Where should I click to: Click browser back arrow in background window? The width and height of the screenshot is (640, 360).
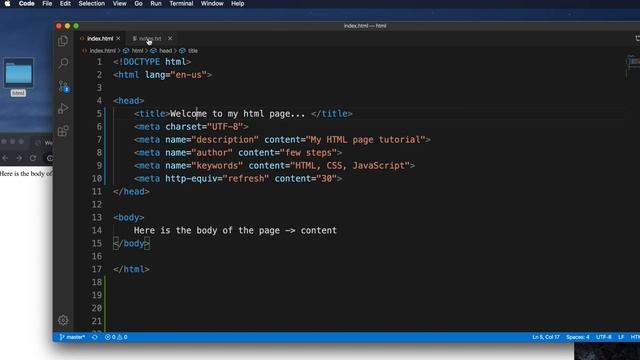point(5,158)
